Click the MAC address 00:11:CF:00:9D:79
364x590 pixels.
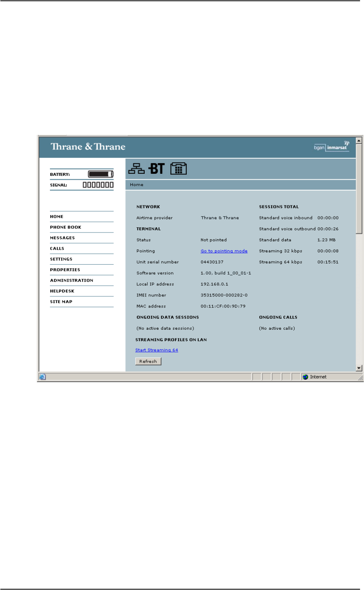coord(223,306)
